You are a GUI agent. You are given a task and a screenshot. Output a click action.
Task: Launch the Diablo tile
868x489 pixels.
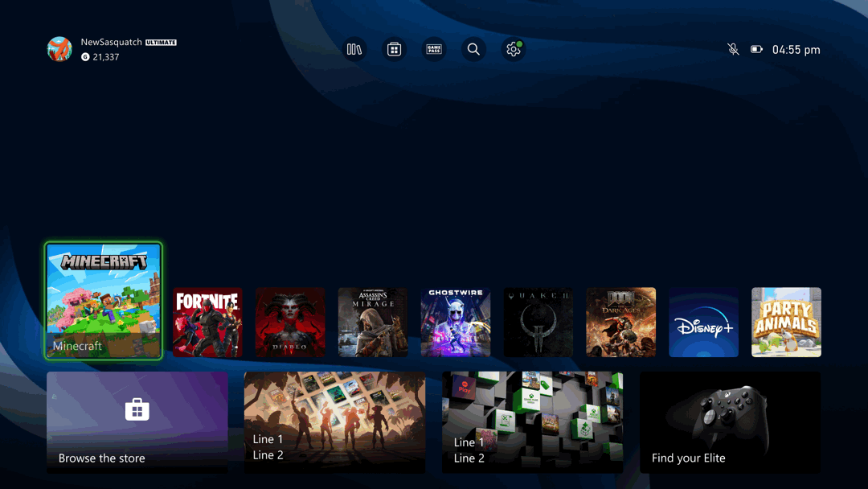click(x=290, y=322)
